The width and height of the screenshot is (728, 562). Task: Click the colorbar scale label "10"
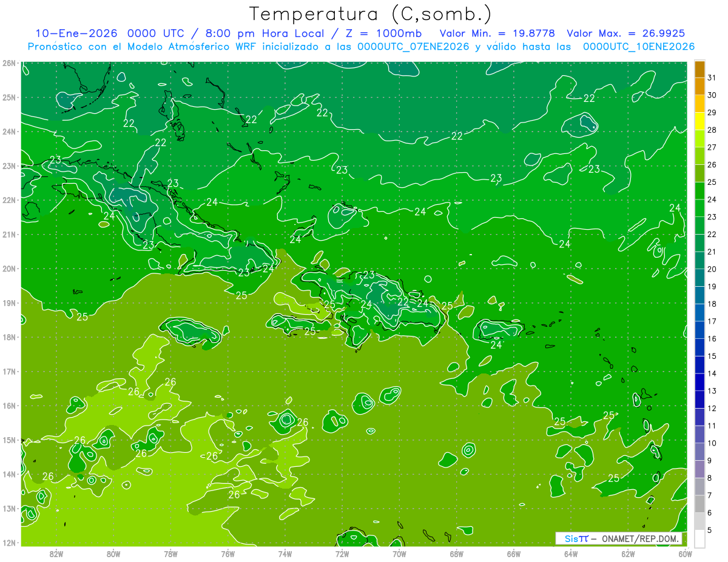point(712,443)
